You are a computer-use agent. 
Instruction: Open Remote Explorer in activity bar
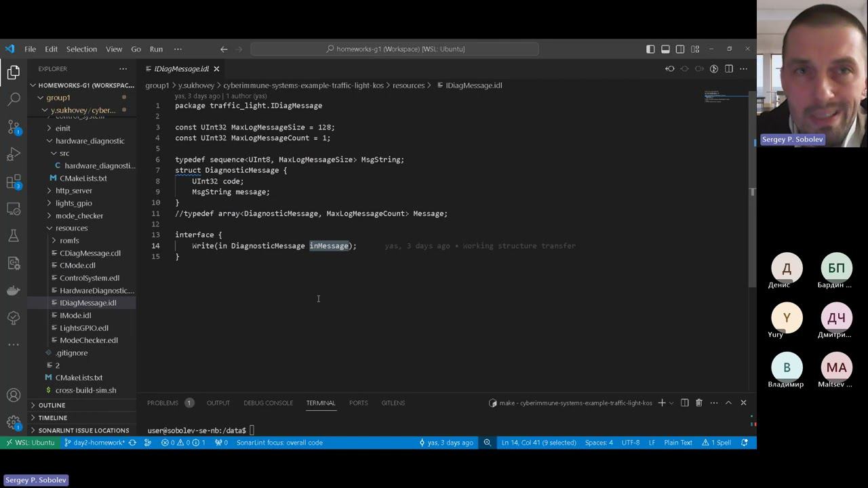[14, 209]
